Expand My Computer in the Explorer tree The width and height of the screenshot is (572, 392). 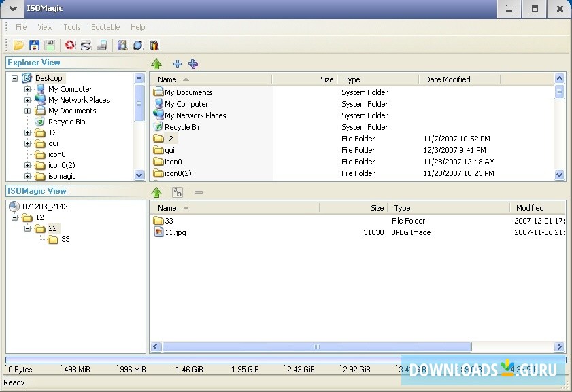click(28, 89)
